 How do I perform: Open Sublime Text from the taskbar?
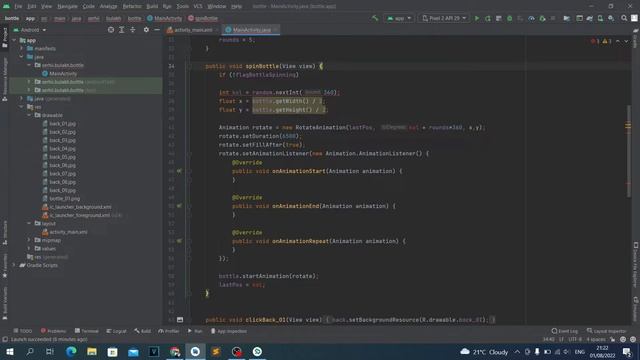tap(216, 351)
